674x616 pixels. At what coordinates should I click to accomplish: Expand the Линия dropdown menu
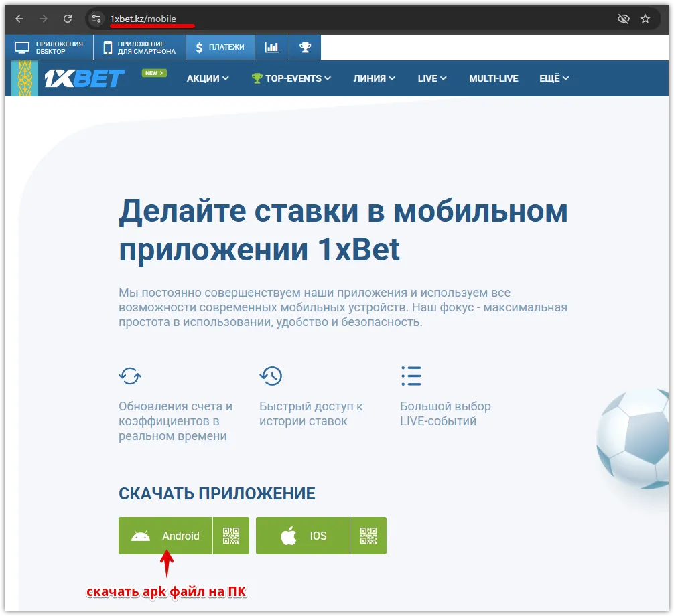(x=374, y=78)
